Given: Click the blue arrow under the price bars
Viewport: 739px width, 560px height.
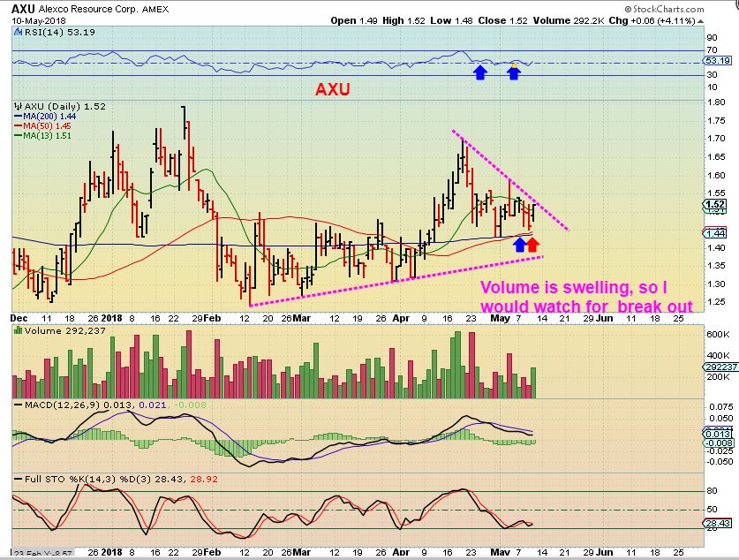Looking at the screenshot, I should coord(519,244).
